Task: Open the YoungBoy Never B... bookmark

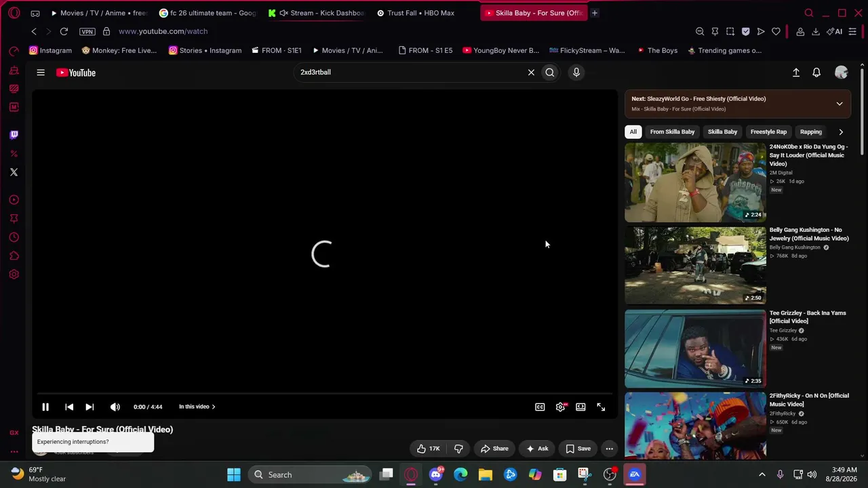Action: [x=501, y=50]
